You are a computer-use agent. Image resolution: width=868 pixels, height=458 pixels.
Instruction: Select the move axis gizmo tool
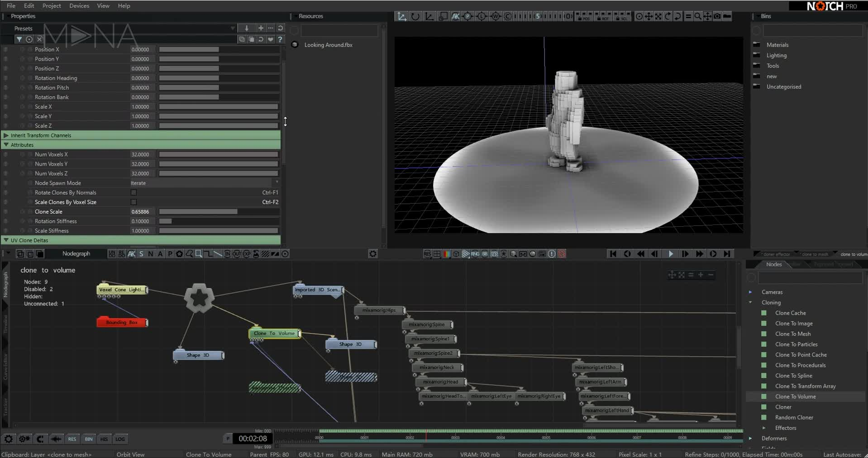tap(401, 16)
